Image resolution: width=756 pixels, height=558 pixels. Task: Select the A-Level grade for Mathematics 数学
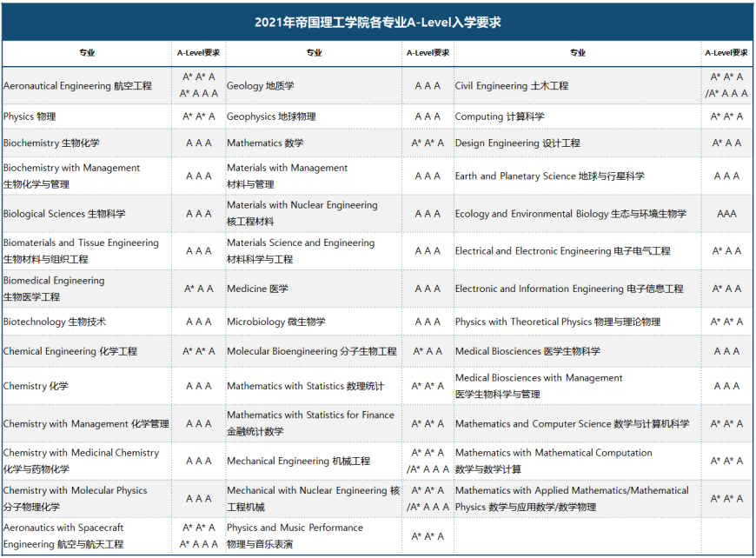(428, 143)
